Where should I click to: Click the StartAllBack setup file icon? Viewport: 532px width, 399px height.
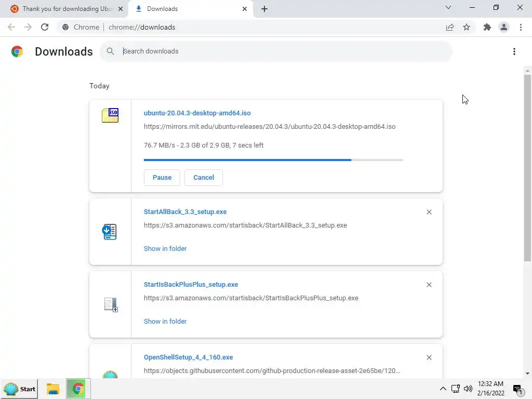[109, 232]
